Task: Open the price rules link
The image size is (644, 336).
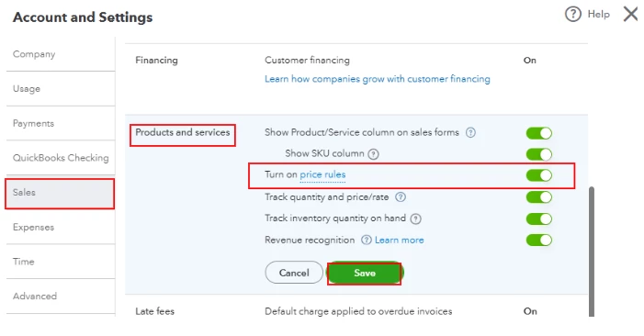Action: [x=322, y=174]
